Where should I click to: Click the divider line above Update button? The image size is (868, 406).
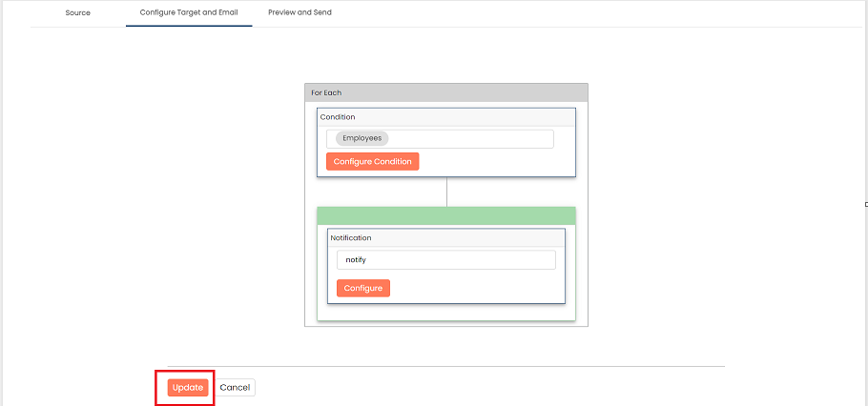(x=446, y=366)
